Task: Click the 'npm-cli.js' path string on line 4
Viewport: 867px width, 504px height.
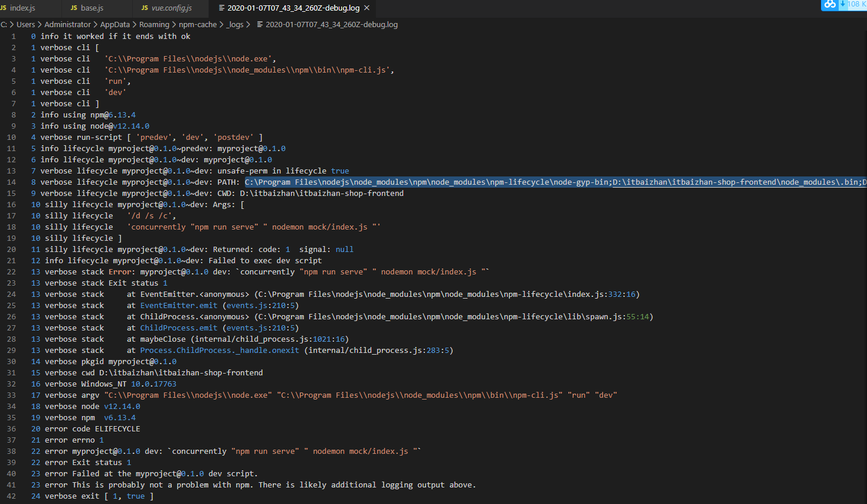Action: pos(249,70)
